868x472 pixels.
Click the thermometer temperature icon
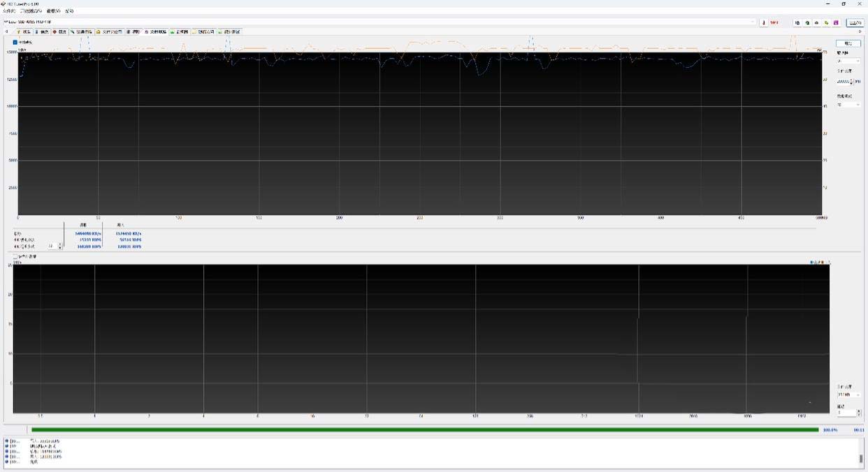[763, 22]
